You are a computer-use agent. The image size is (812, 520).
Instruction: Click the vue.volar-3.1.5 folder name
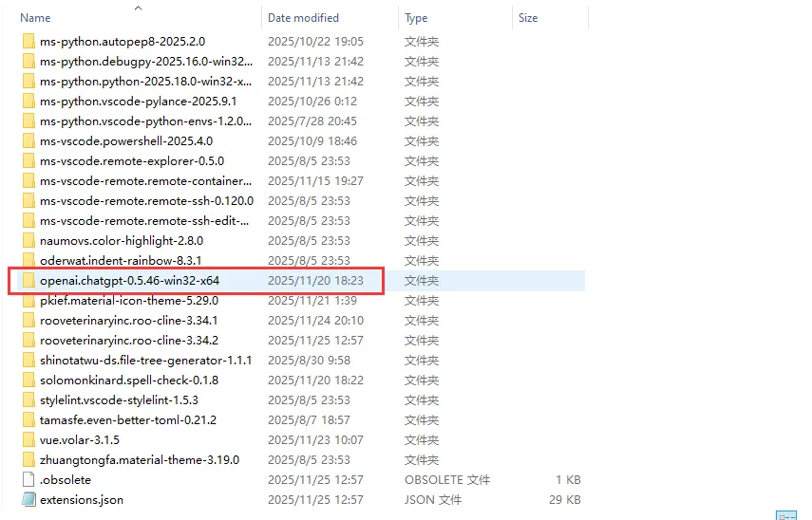[79, 439]
